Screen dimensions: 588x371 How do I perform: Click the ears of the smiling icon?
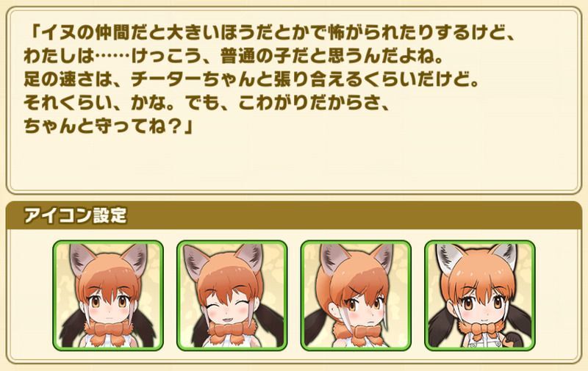click(223, 258)
